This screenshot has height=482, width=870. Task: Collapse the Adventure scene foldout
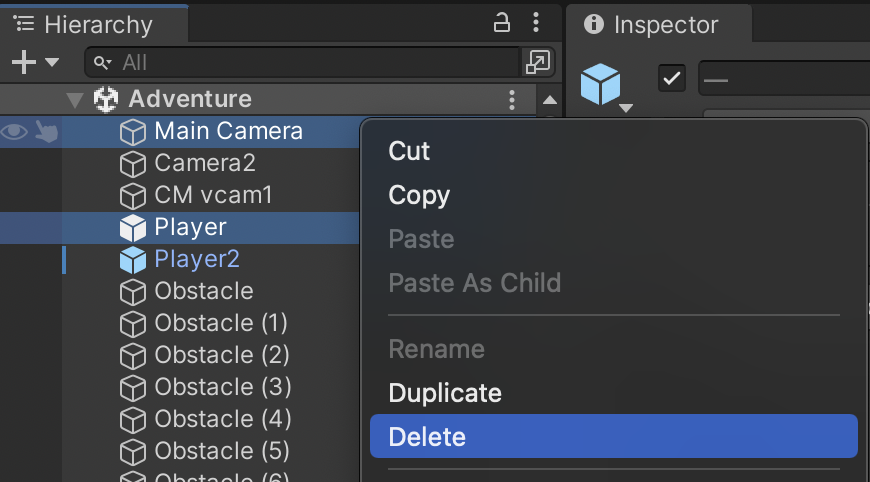[75, 100]
